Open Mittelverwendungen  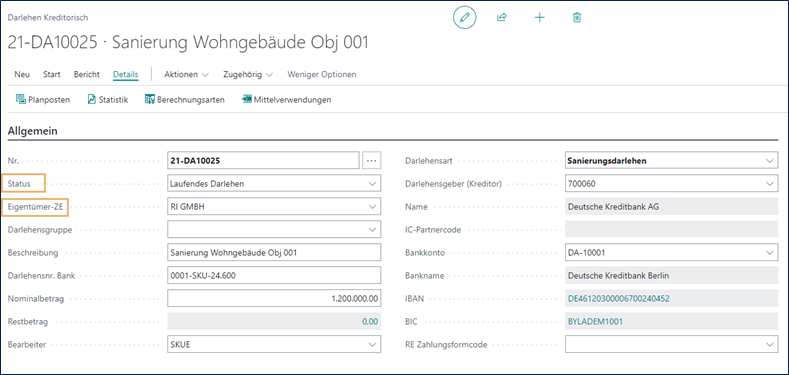coord(286,100)
